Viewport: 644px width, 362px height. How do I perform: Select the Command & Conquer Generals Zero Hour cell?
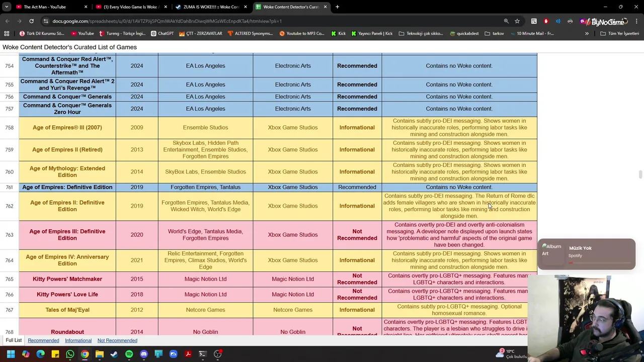click(67, 109)
